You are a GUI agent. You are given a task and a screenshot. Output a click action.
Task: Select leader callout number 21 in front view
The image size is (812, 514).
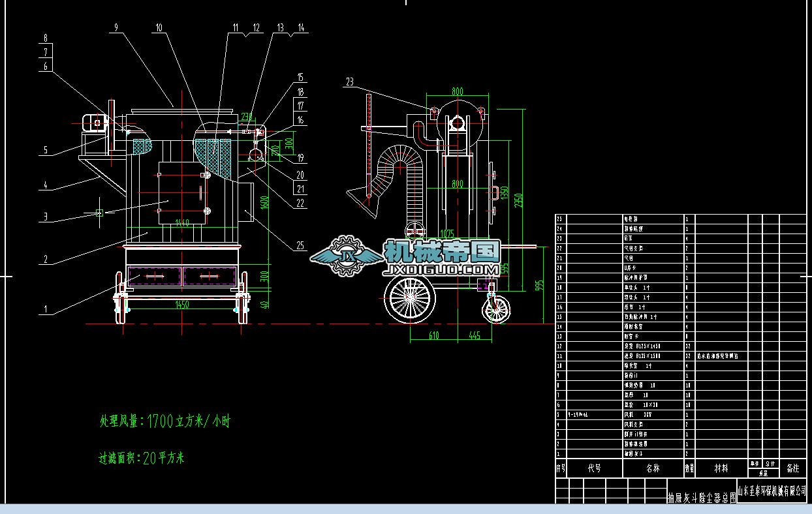click(300, 188)
